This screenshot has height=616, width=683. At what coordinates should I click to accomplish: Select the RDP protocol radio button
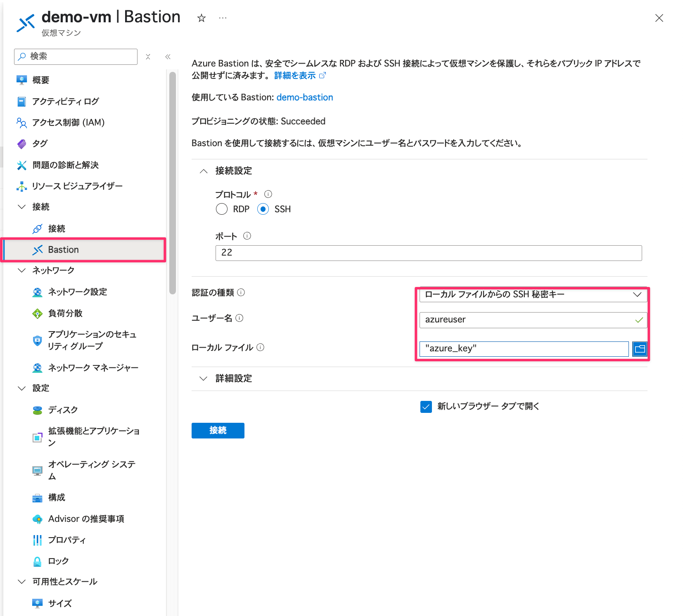pos(222,209)
